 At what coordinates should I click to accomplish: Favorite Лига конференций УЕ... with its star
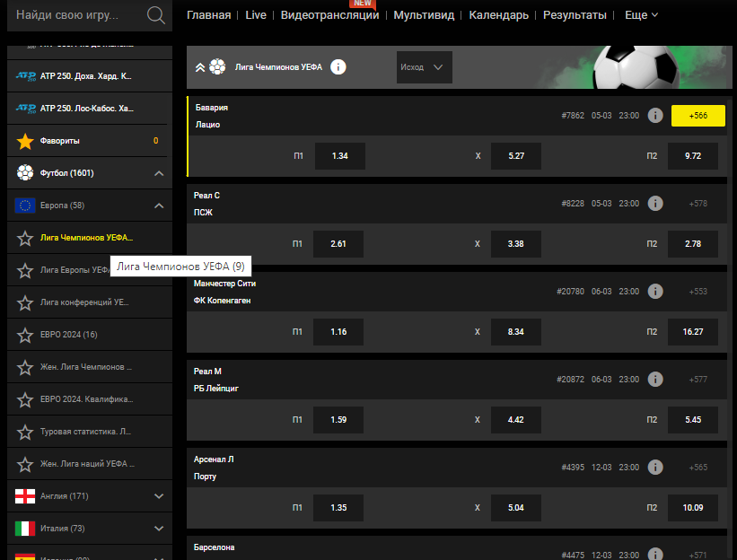pos(25,303)
